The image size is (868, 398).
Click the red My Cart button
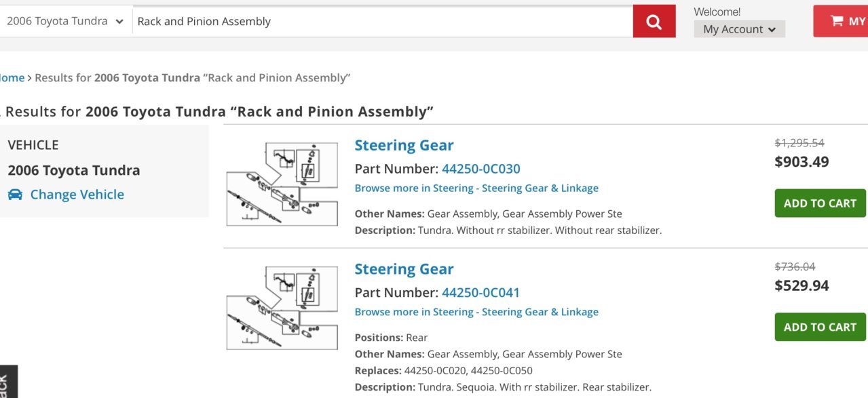(x=840, y=21)
